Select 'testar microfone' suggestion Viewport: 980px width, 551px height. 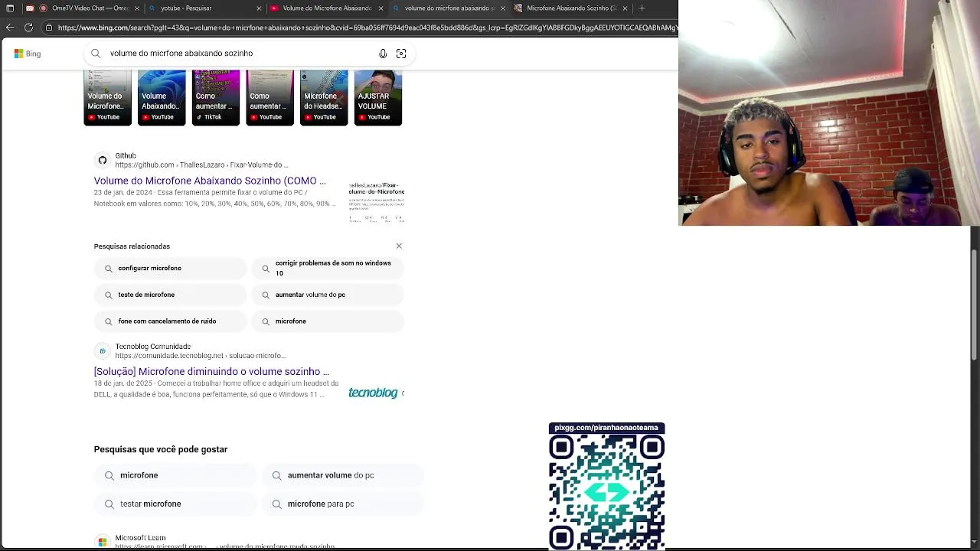(175, 504)
